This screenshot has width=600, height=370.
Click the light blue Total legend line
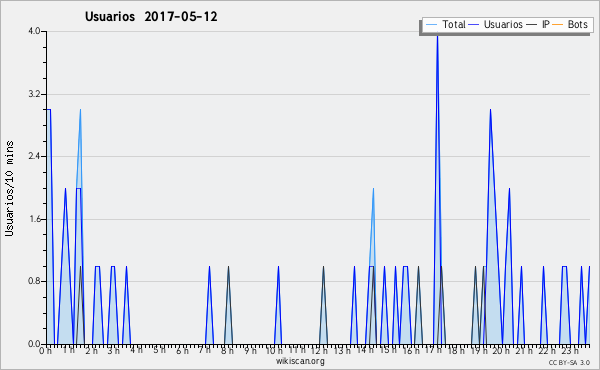(x=431, y=25)
